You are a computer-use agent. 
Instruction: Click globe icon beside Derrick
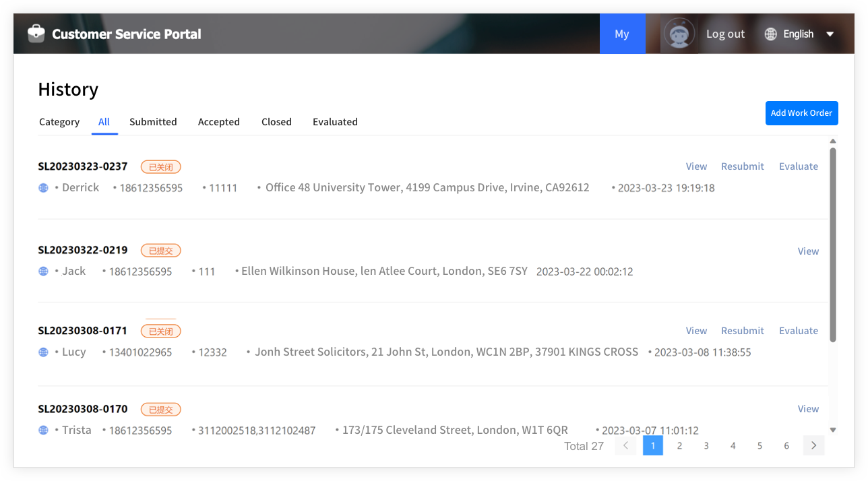43,188
